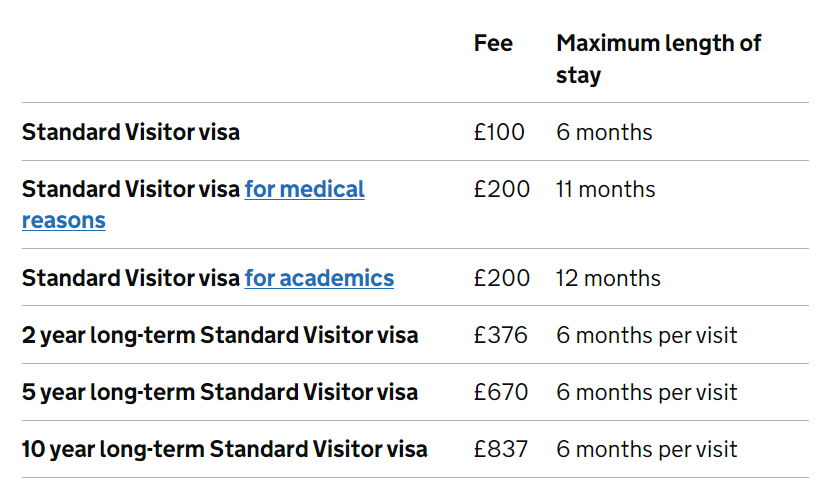Click the £200 fee for medical visa
Screen dimensions: 819x495
click(501, 189)
